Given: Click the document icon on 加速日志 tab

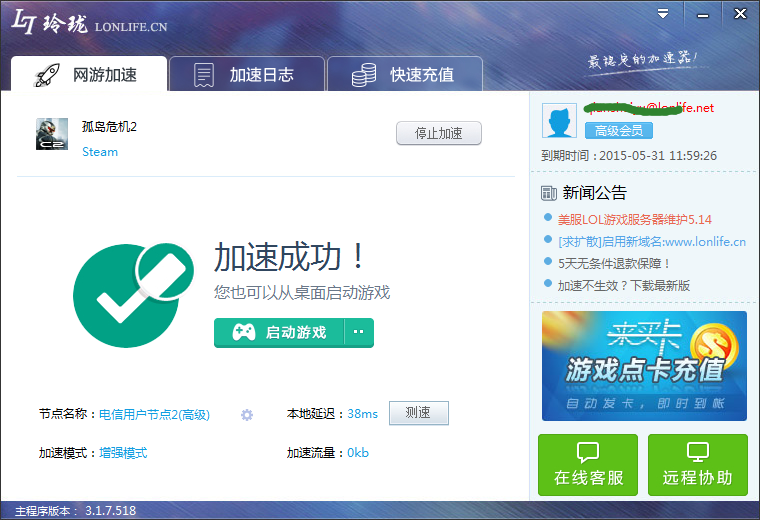Looking at the screenshot, I should tap(204, 75).
